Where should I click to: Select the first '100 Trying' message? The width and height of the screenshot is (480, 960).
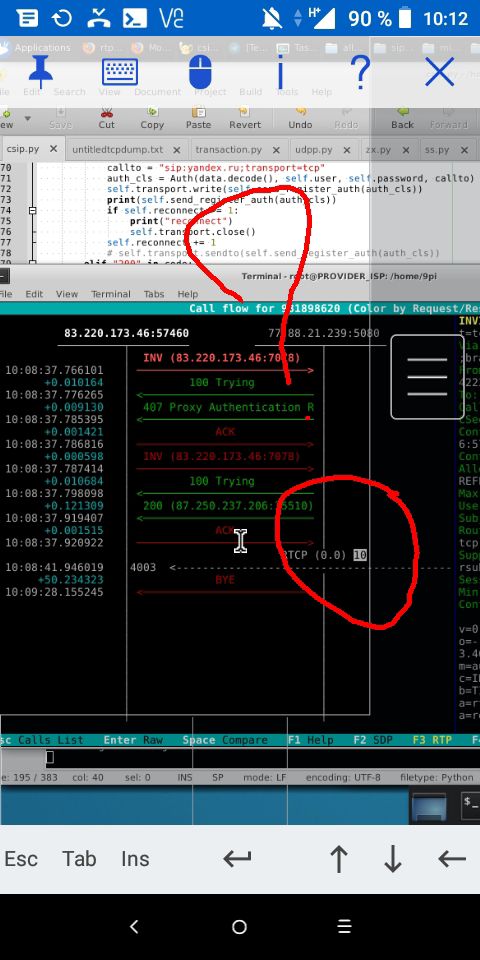222,382
